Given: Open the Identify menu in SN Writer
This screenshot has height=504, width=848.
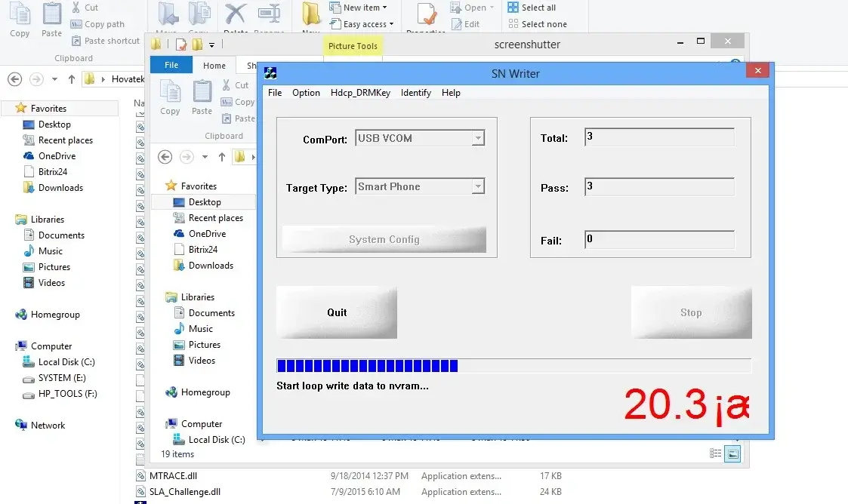Looking at the screenshot, I should click(x=415, y=93).
